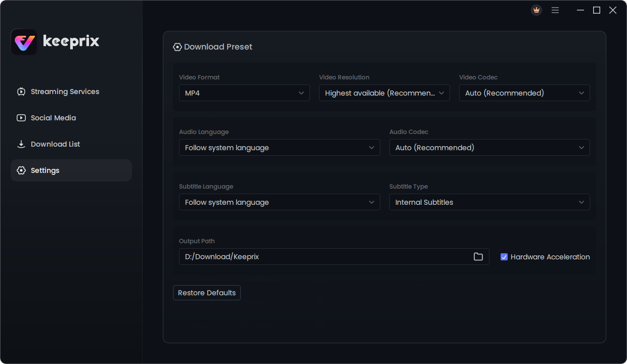This screenshot has height=364, width=627.
Task: Click the Subtitle Language label
Action: click(206, 187)
